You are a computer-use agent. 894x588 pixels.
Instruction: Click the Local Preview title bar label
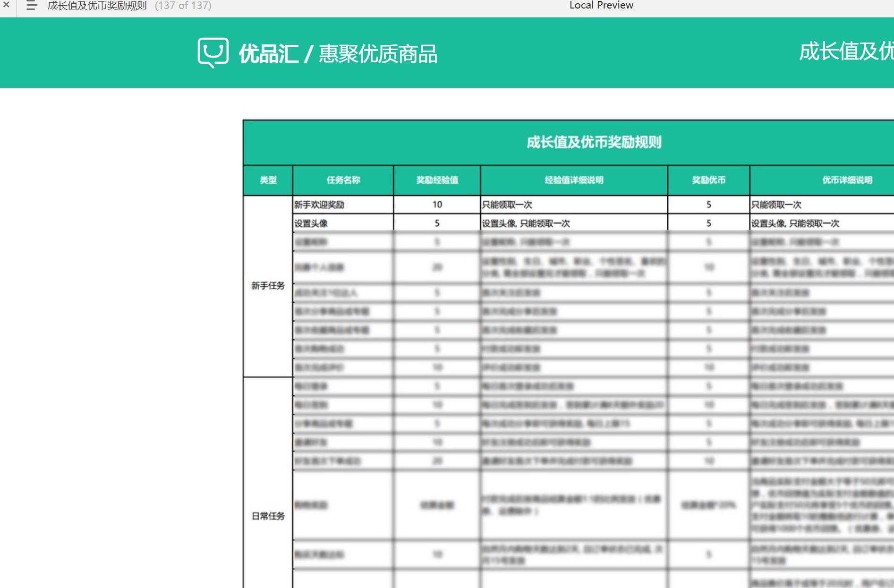(x=601, y=5)
